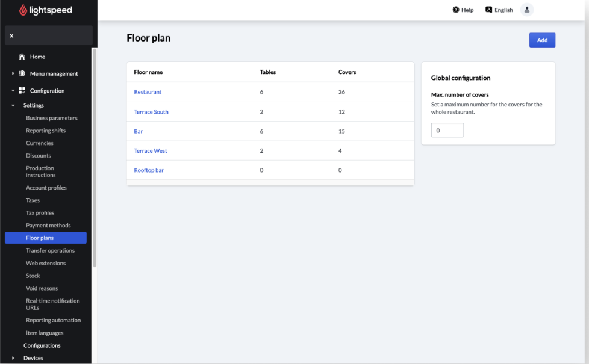Image resolution: width=589 pixels, height=364 pixels.
Task: Click the English language icon
Action: point(489,10)
